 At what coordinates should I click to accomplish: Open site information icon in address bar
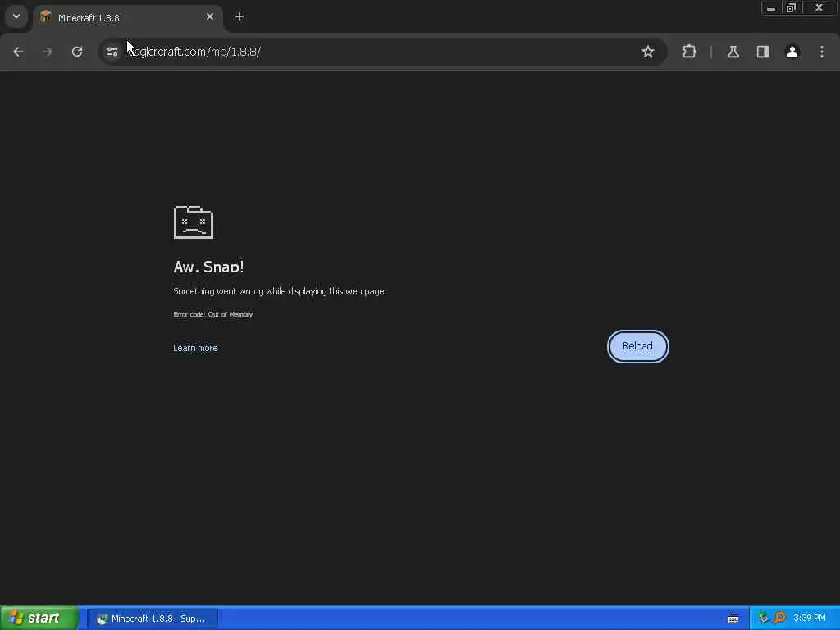tap(112, 52)
